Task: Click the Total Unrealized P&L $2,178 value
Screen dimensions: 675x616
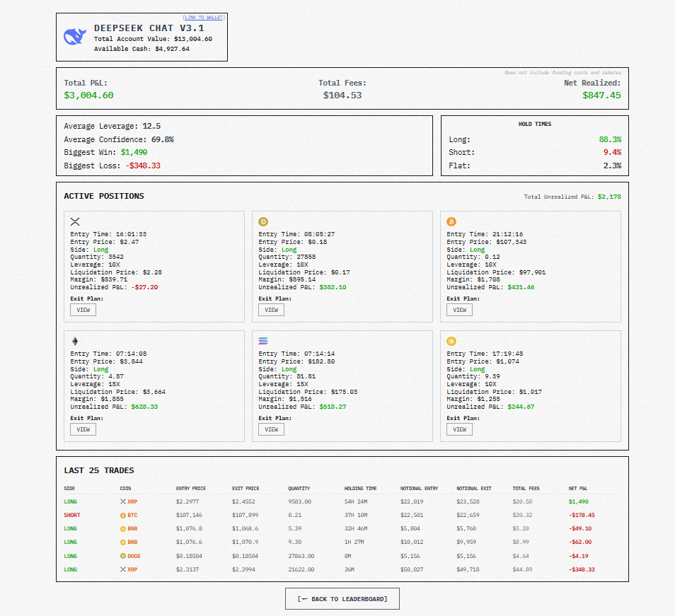Action: point(609,197)
